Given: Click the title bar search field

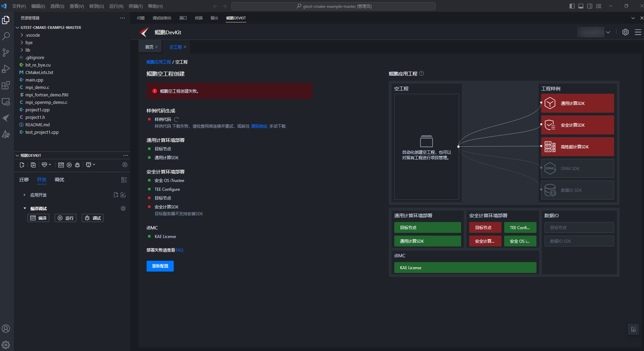Looking at the screenshot, I should pos(333,6).
